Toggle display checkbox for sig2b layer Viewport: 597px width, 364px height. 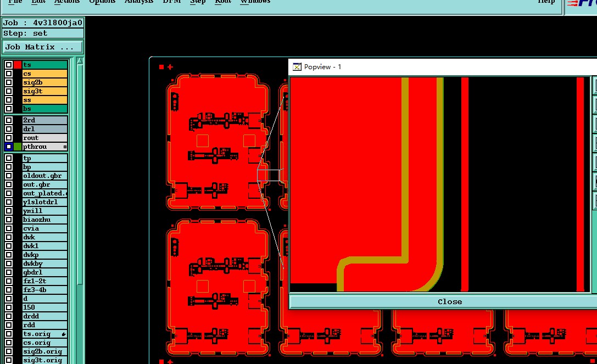(x=9, y=82)
